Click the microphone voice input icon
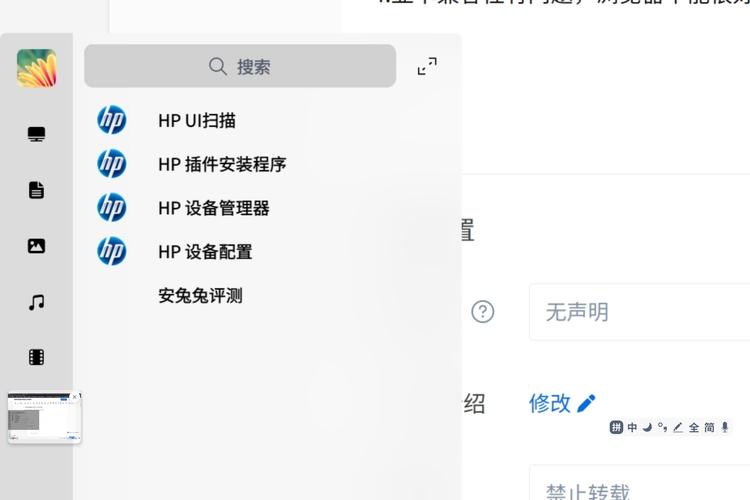Viewport: 750px width, 500px height. point(725,427)
